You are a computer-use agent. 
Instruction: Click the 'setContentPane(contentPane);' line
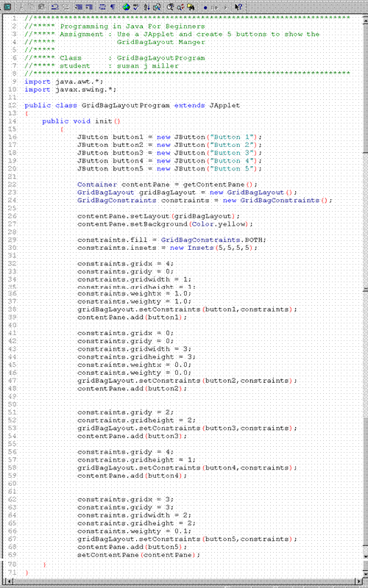point(138,555)
